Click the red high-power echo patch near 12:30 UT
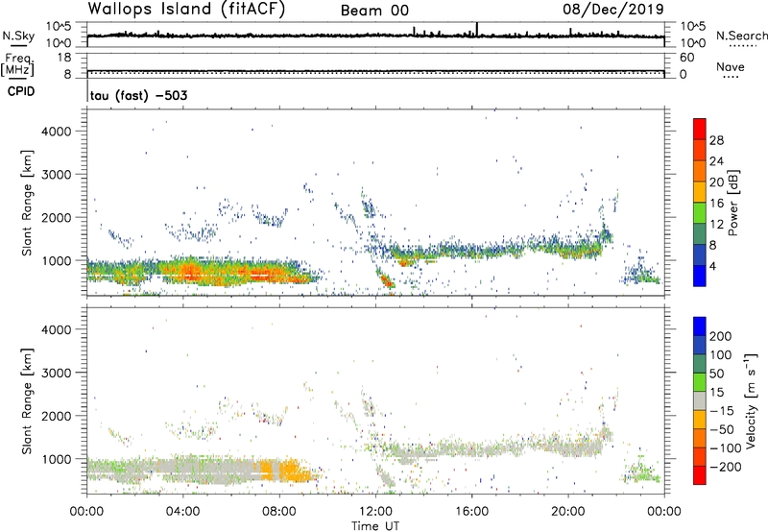This screenshot has height=532, width=768. click(x=388, y=280)
